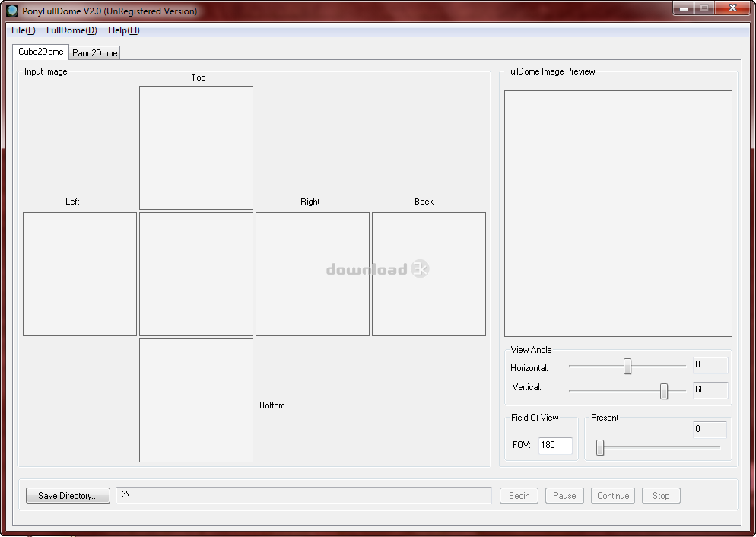Click the Vertical view angle slider handle
The image size is (756, 537).
(x=664, y=392)
